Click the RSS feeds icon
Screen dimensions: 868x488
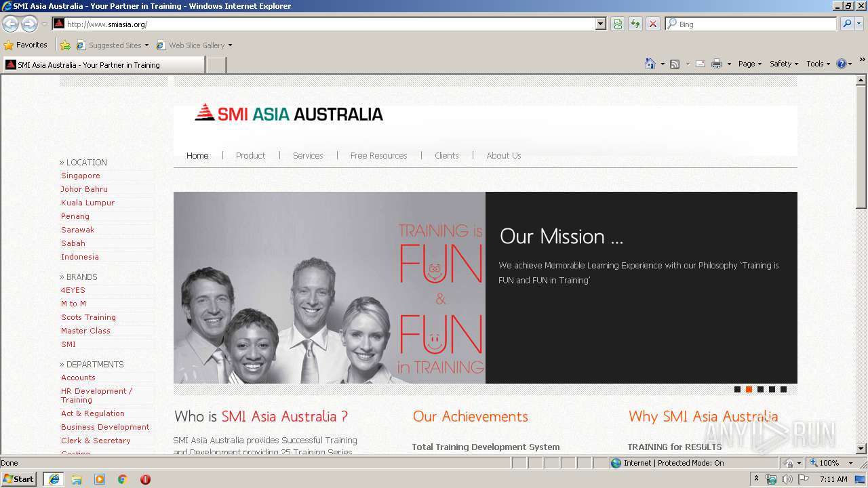[675, 64]
